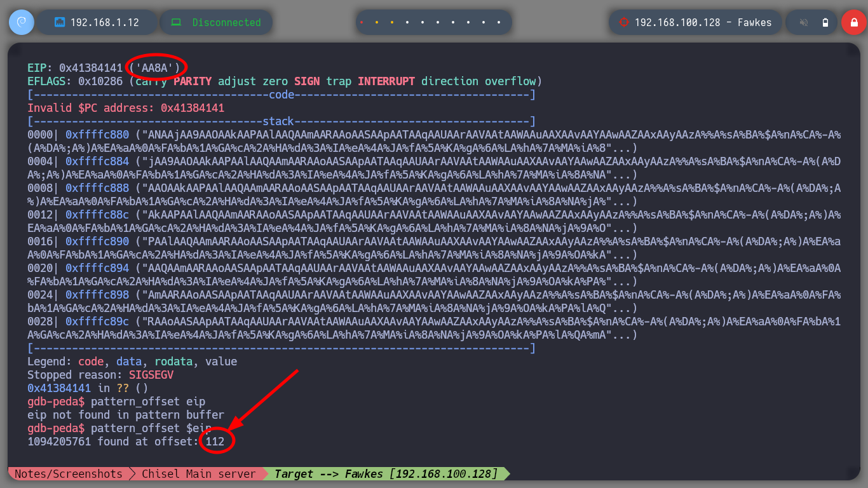
Task: Click 'data' word in Legend line
Action: [x=129, y=362]
